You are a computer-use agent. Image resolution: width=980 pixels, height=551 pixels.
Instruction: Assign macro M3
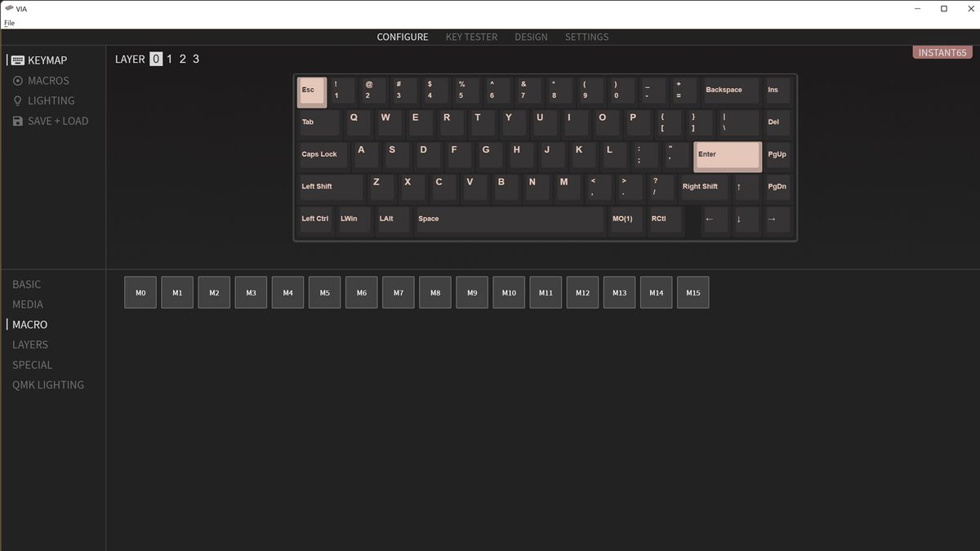point(251,292)
